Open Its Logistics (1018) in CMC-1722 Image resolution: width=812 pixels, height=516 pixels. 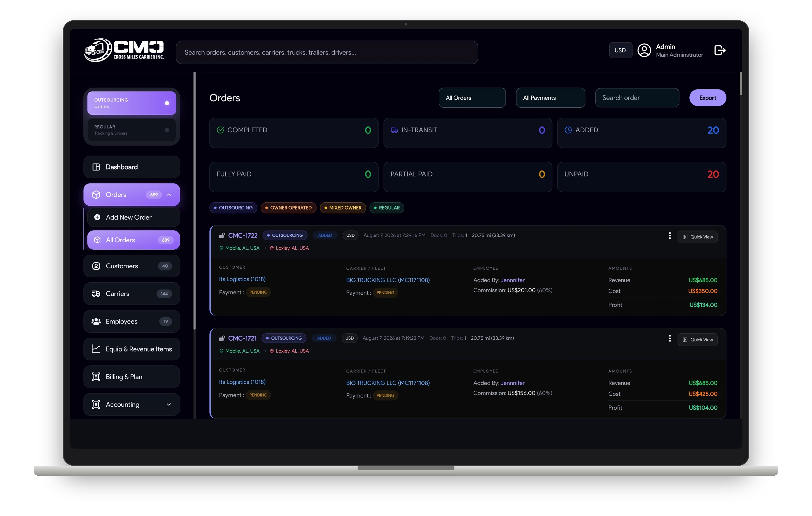[x=242, y=279]
